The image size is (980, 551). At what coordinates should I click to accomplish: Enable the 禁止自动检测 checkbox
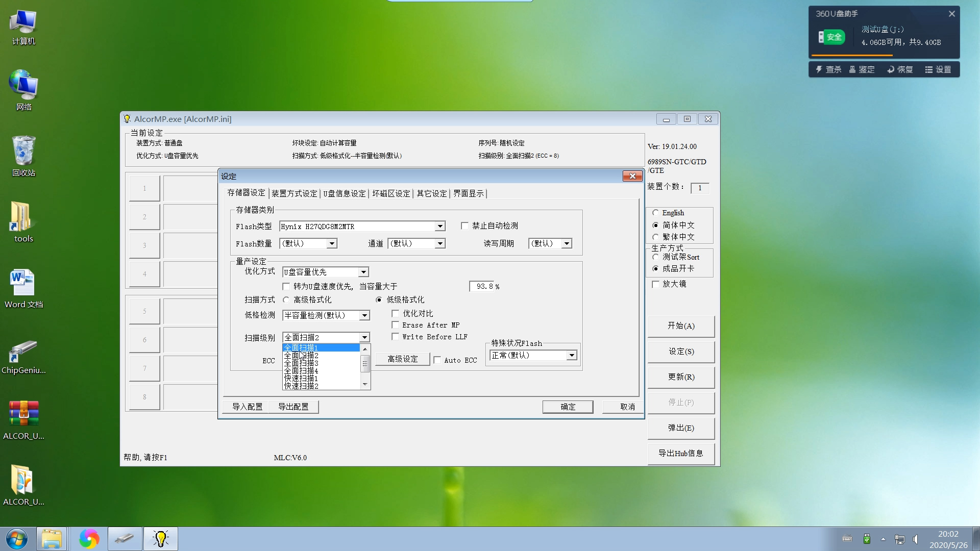pos(464,225)
